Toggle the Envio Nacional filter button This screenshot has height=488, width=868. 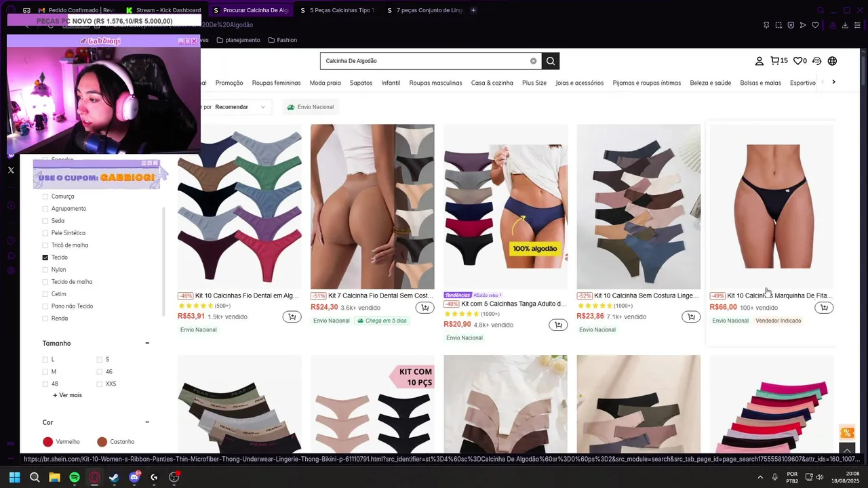tap(311, 107)
